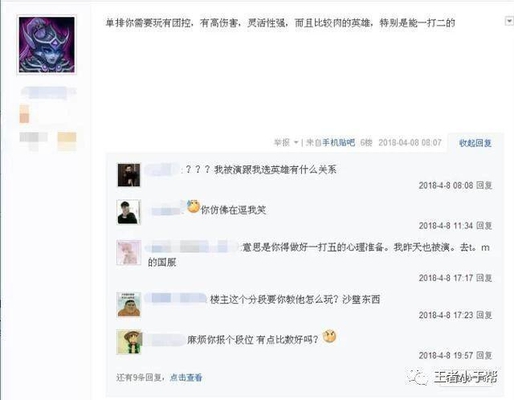Reply to the 08:08 comment

[484, 185]
